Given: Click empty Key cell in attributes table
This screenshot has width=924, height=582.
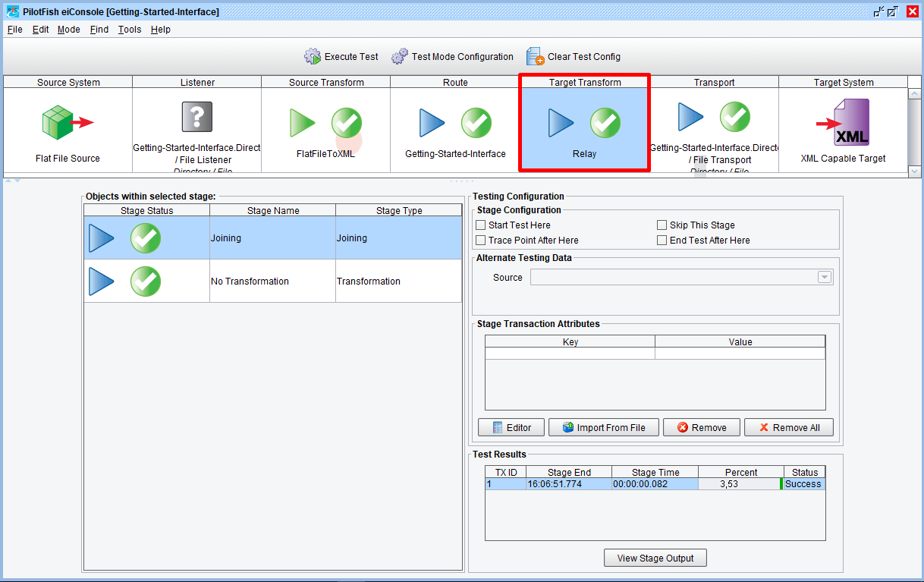Looking at the screenshot, I should [x=570, y=354].
